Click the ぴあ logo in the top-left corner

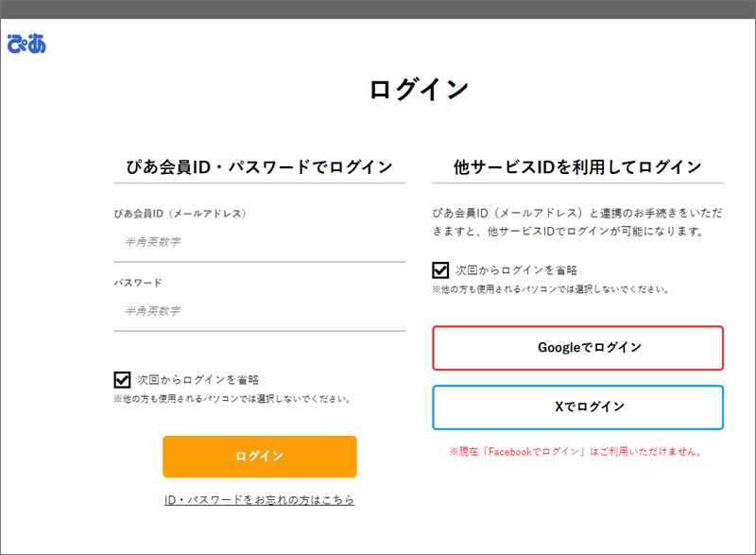click(x=26, y=43)
